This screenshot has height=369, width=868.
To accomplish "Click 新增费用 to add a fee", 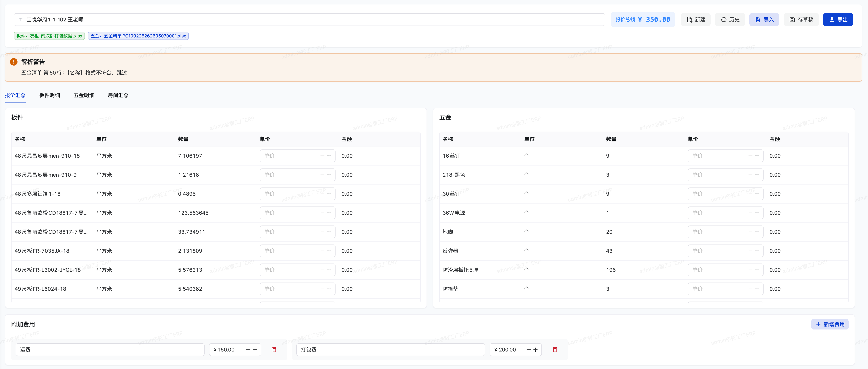I will (830, 324).
